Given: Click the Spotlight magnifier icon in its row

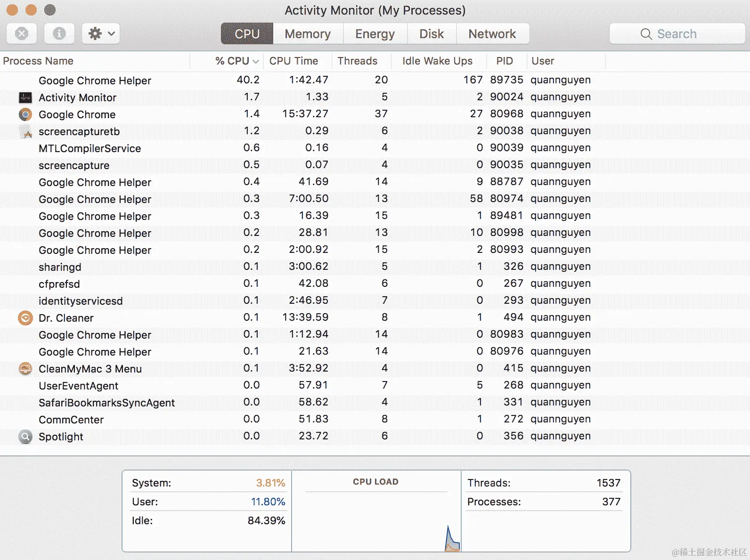Looking at the screenshot, I should (25, 437).
